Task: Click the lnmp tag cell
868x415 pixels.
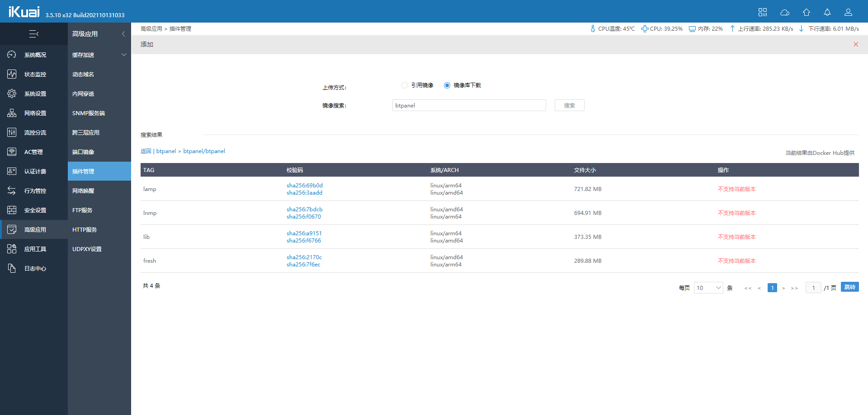Action: 150,213
